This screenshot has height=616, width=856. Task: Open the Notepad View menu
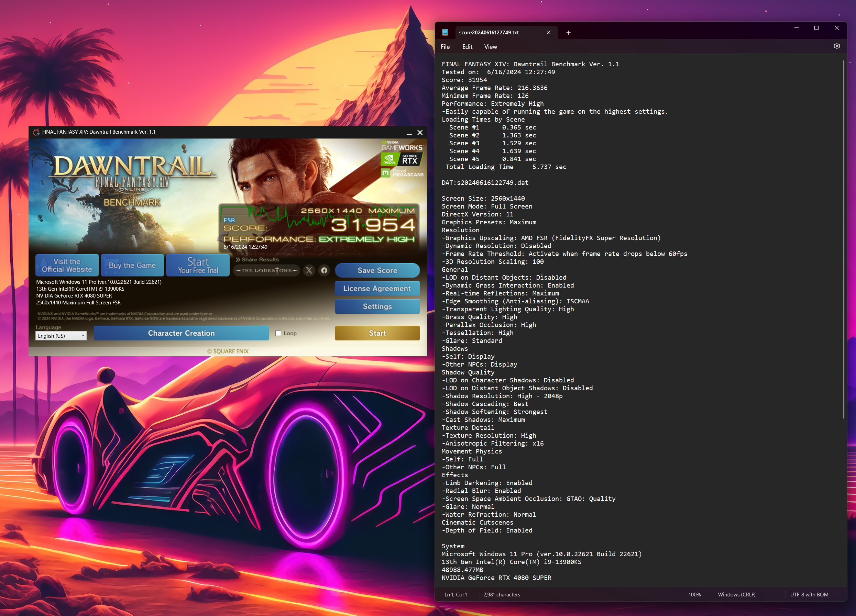[x=490, y=47]
